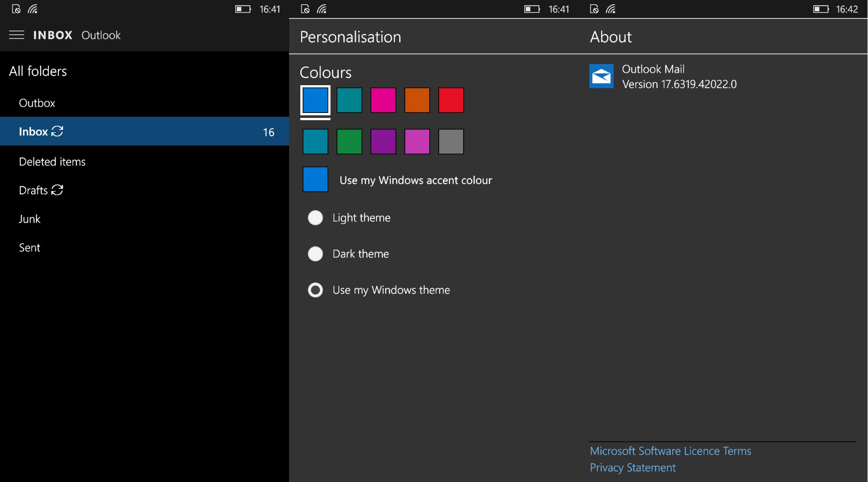
Task: Choose the orange colour swatch
Action: pos(417,100)
